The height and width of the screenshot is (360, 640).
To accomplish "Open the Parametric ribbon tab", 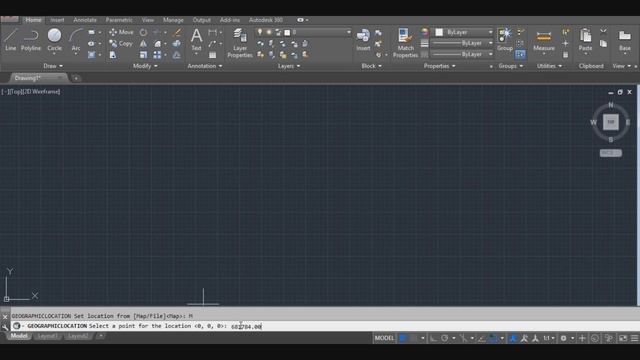I will [119, 20].
